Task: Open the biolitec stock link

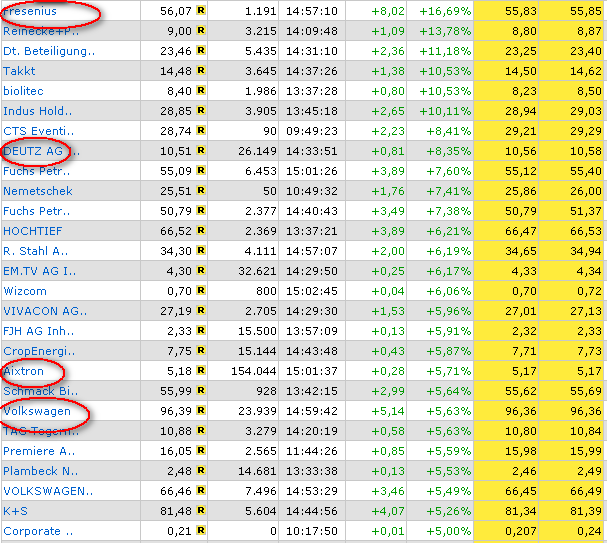Action: (23, 91)
